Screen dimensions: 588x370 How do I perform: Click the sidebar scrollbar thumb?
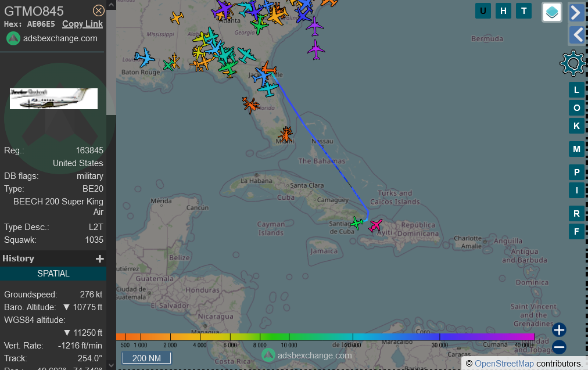(112, 62)
